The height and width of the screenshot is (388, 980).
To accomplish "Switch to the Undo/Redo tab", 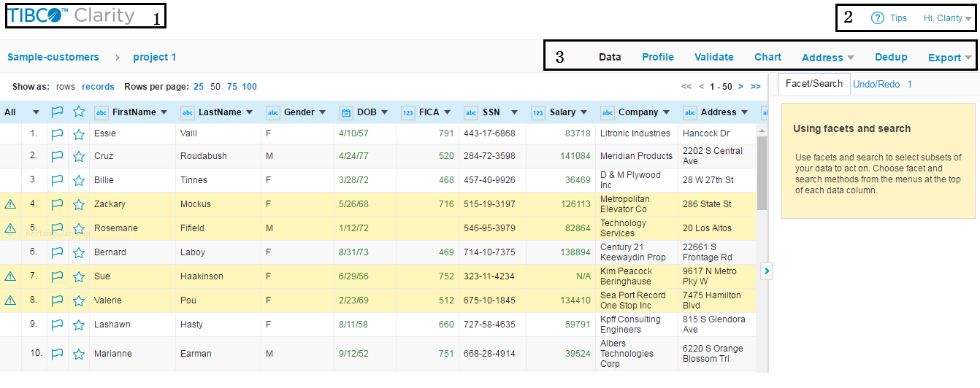I will coord(876,84).
